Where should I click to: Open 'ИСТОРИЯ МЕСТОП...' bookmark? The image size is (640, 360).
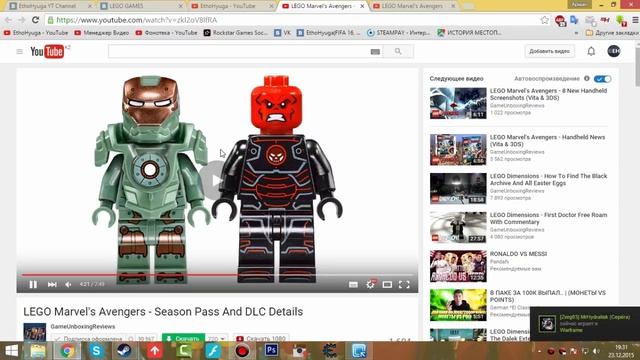(x=469, y=33)
